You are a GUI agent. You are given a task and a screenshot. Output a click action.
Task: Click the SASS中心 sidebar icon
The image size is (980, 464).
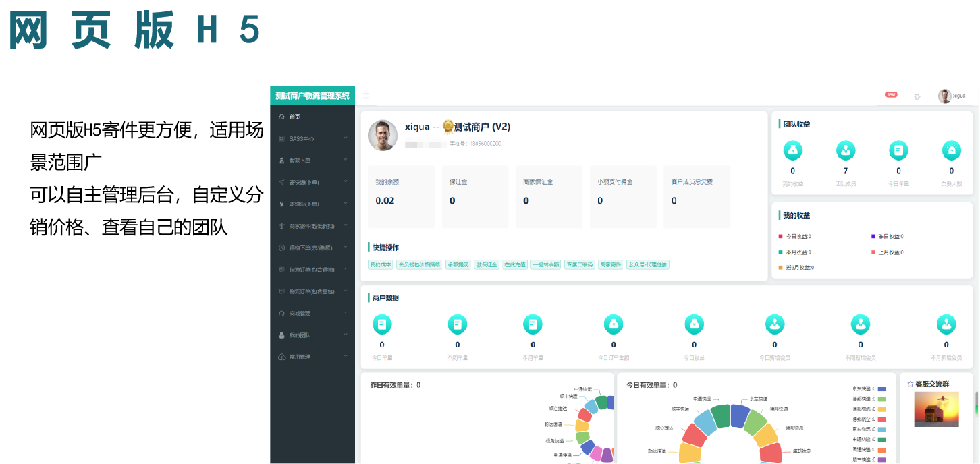click(x=281, y=138)
